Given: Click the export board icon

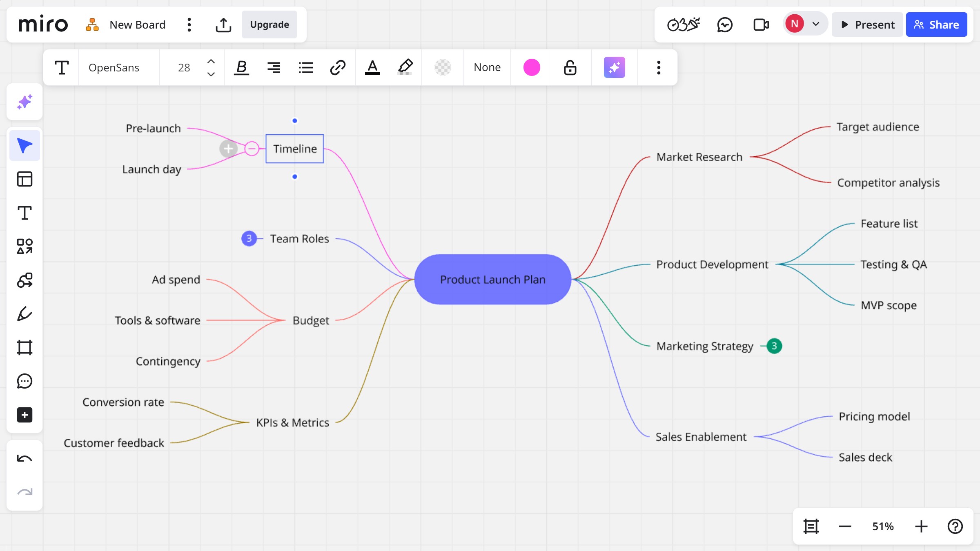Looking at the screenshot, I should (x=223, y=25).
